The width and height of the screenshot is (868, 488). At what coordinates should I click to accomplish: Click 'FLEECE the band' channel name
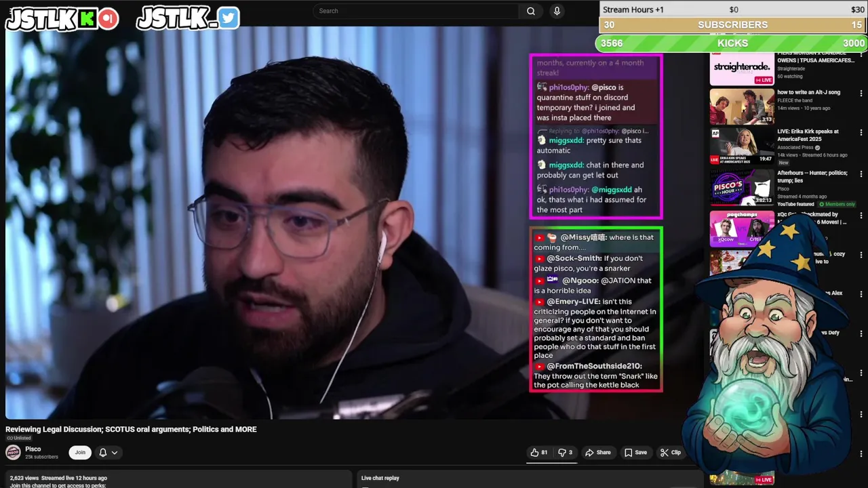pyautogui.click(x=794, y=100)
